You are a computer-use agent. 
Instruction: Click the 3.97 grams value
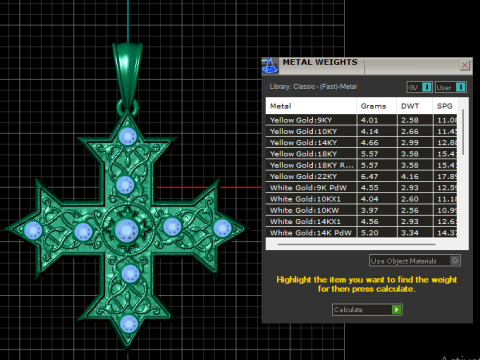(369, 210)
